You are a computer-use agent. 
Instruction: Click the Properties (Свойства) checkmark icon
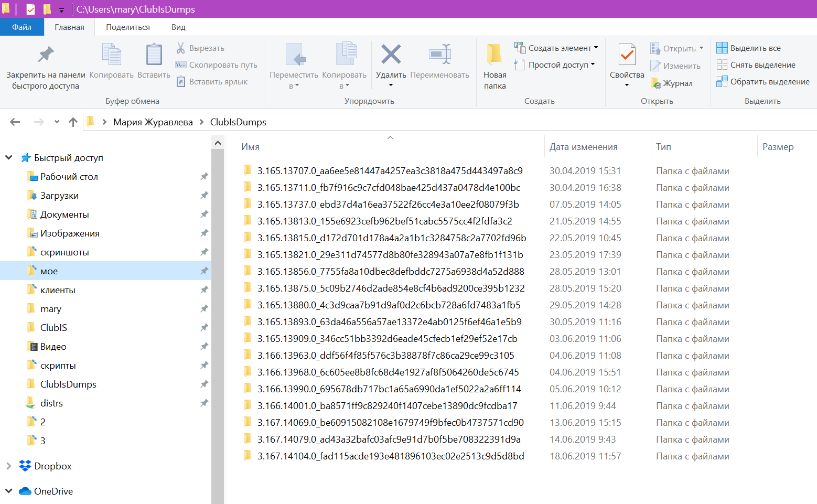tap(627, 55)
